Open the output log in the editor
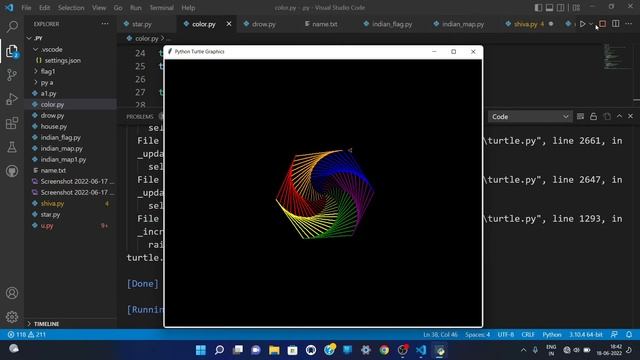 coord(607,116)
